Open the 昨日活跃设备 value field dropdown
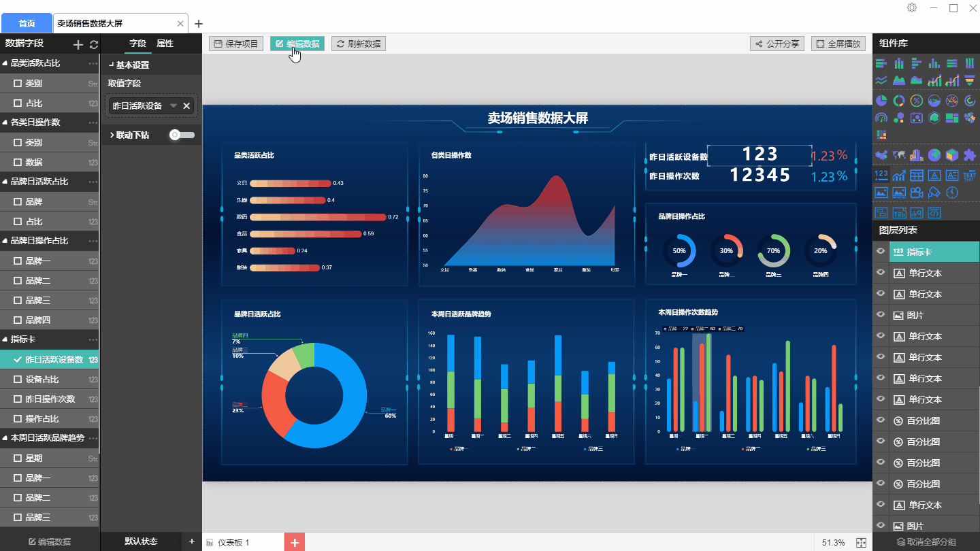 pyautogui.click(x=174, y=106)
